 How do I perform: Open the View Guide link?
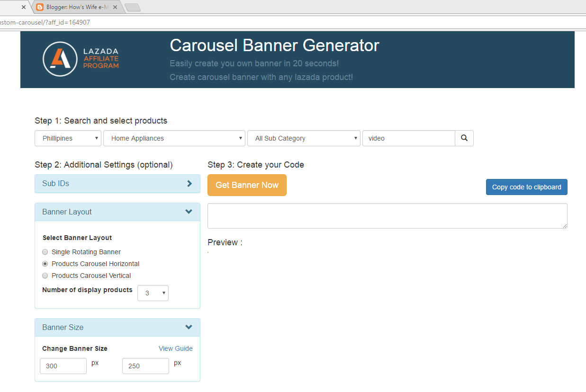[x=176, y=348]
